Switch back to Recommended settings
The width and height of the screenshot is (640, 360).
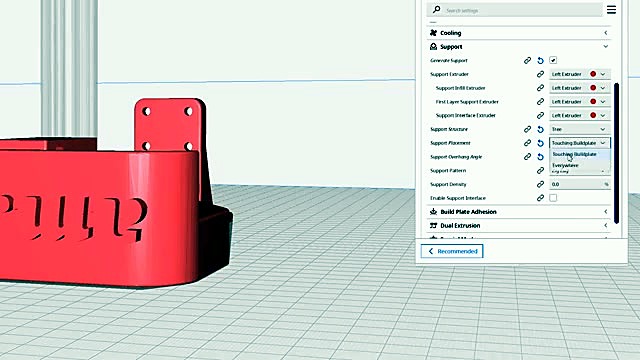452,251
